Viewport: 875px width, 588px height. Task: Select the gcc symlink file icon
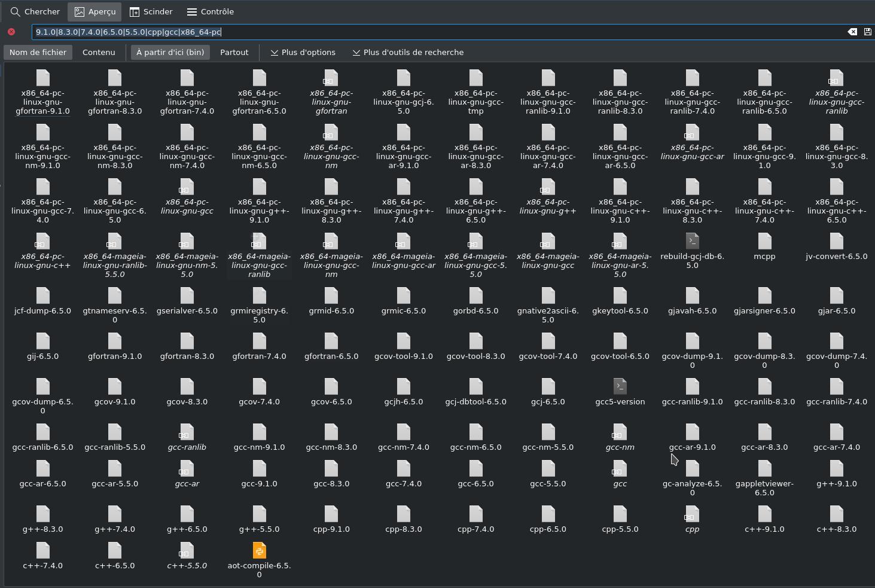(x=620, y=468)
